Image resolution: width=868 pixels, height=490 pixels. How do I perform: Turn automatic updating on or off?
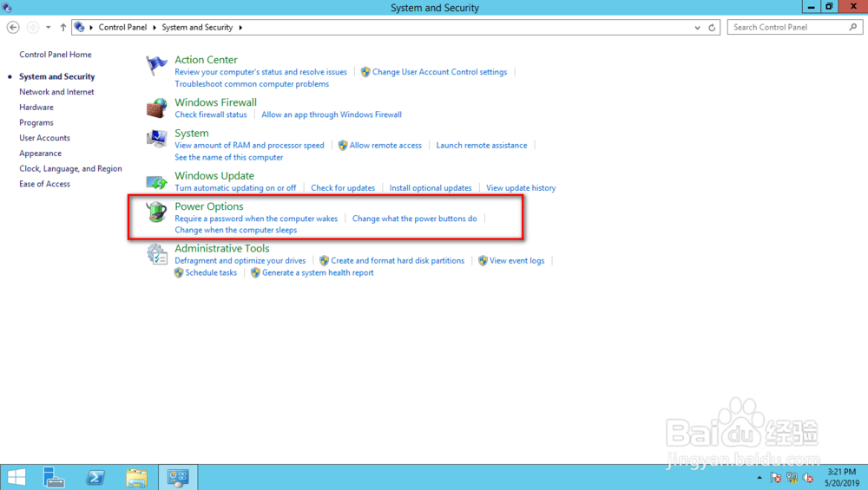pyautogui.click(x=235, y=188)
